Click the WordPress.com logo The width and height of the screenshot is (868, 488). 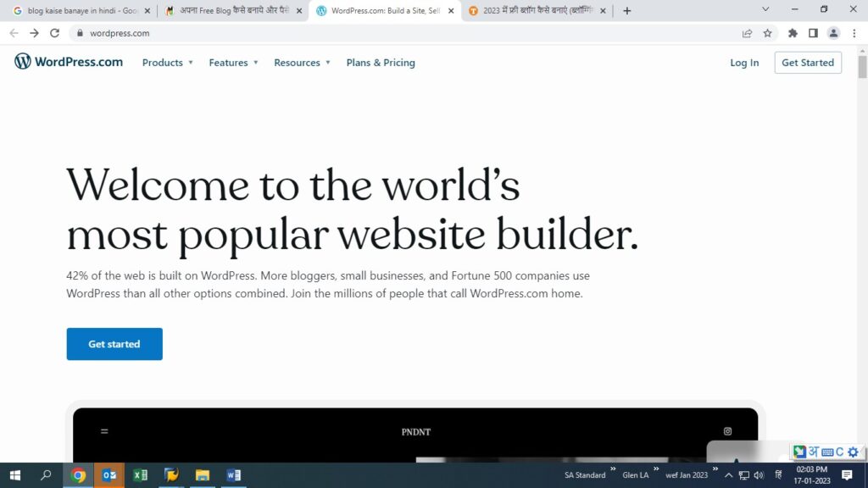(x=69, y=62)
